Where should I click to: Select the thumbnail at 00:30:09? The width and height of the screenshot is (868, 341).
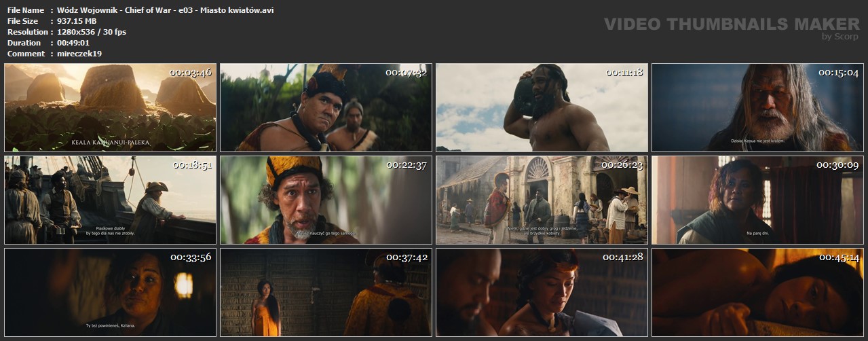[x=757, y=200]
